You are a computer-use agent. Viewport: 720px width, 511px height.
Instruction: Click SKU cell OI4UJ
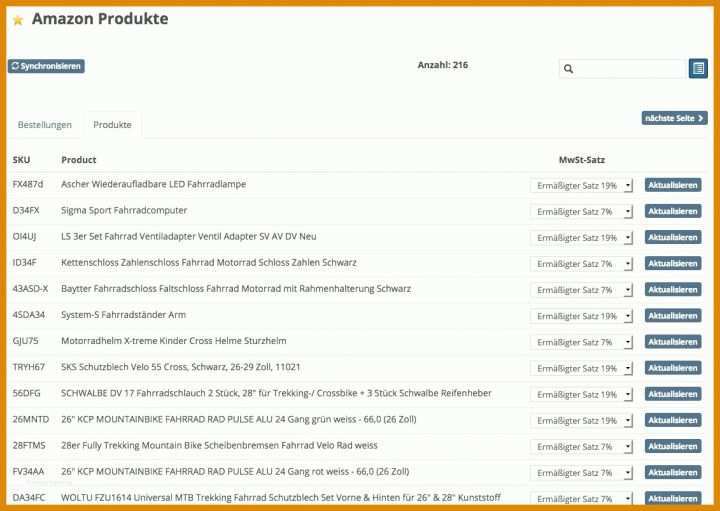tap(24, 236)
